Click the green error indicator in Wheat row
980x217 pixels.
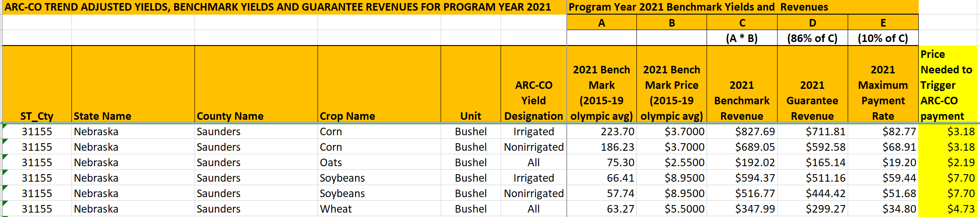5,203
